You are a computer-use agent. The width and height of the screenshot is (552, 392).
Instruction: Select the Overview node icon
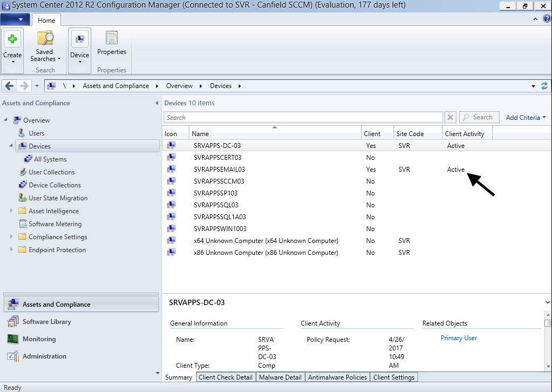(17, 120)
